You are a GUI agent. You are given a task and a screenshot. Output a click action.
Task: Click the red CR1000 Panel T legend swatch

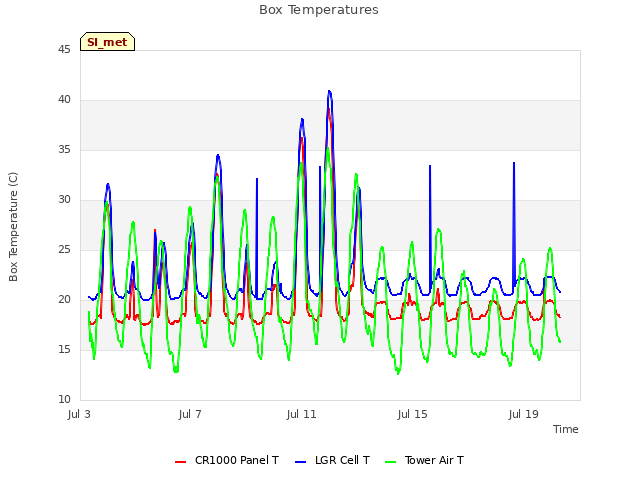(x=180, y=462)
